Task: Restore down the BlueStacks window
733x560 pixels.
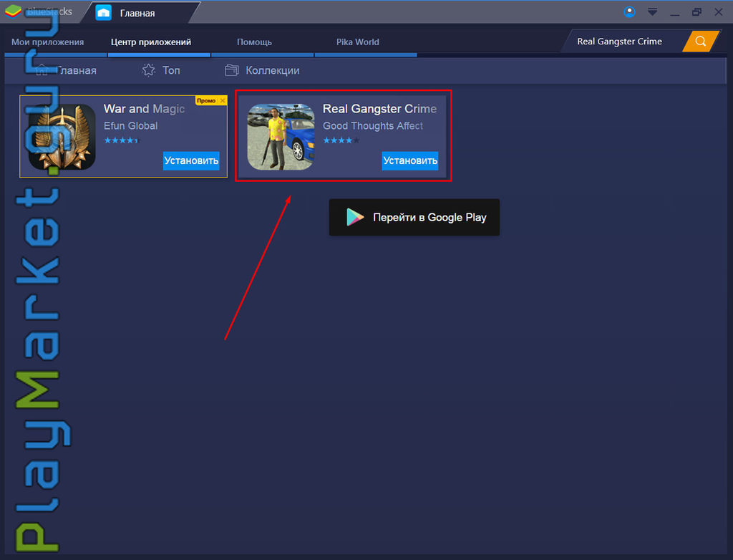Action: pos(696,12)
